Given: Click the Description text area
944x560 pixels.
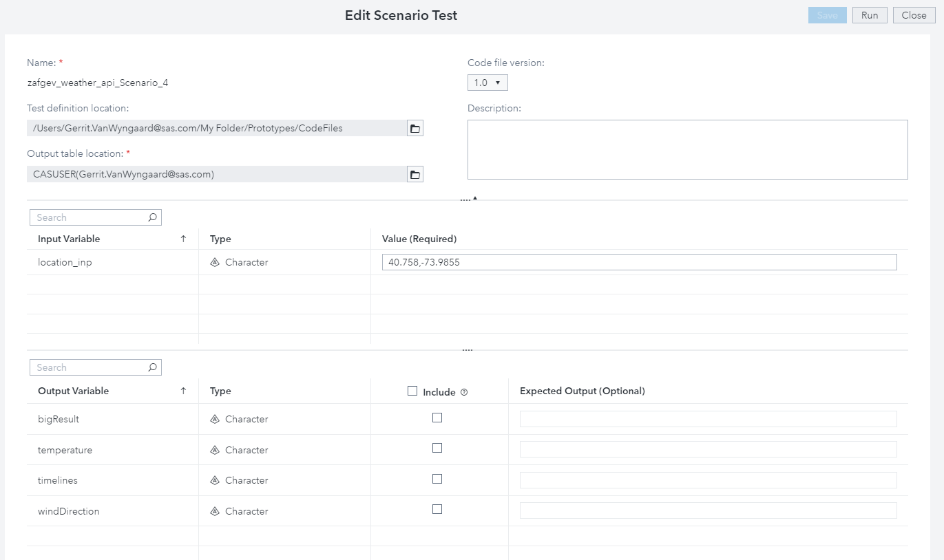Looking at the screenshot, I should click(x=687, y=149).
